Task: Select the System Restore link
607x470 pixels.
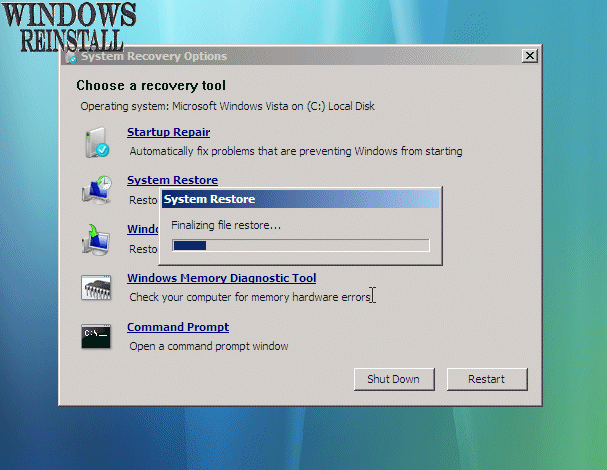Action: pos(172,180)
